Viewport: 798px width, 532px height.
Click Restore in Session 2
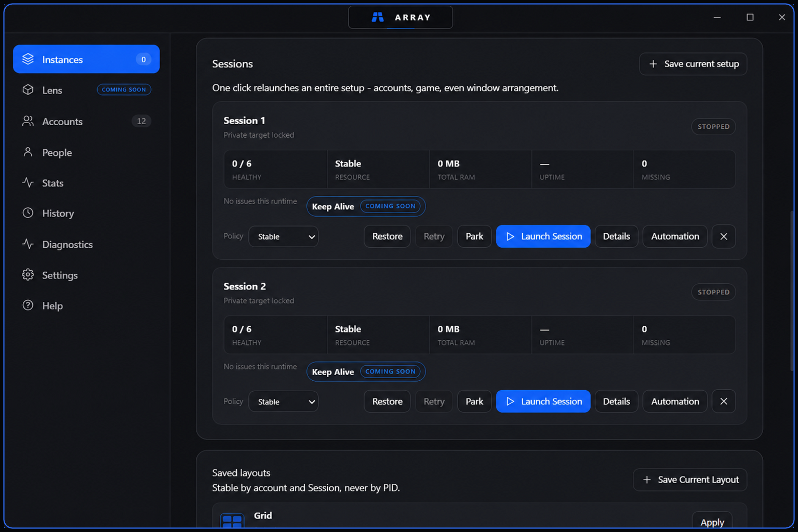pos(387,401)
